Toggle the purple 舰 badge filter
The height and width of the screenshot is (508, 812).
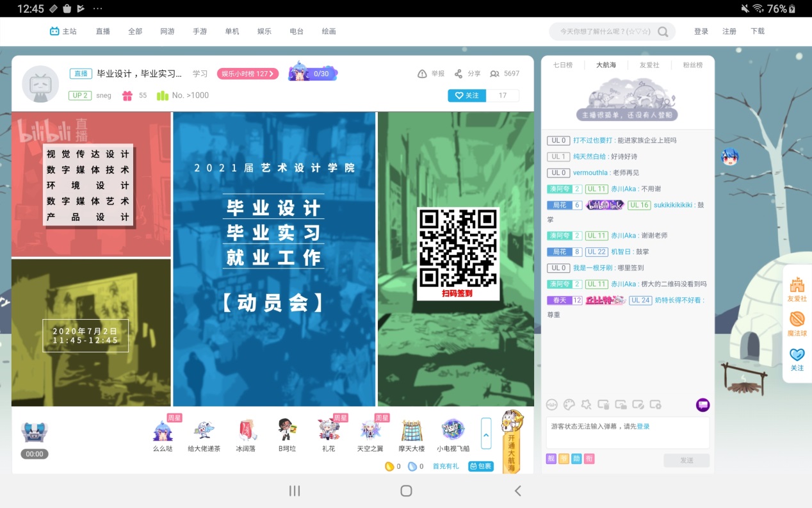[551, 458]
